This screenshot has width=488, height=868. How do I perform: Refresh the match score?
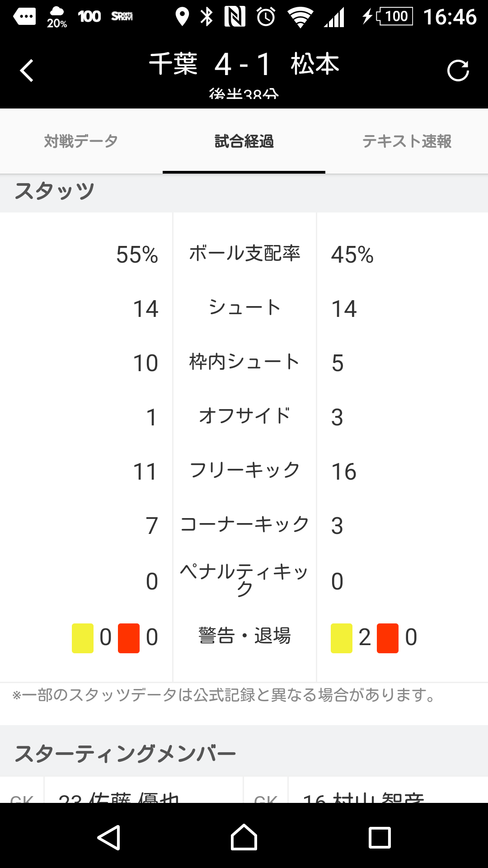(x=458, y=71)
